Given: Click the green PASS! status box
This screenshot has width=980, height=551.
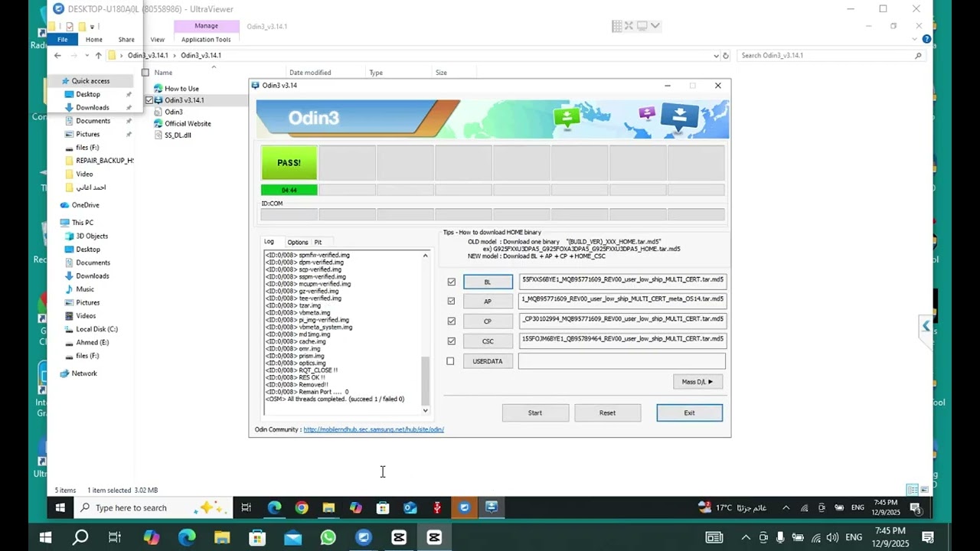Looking at the screenshot, I should click(289, 162).
